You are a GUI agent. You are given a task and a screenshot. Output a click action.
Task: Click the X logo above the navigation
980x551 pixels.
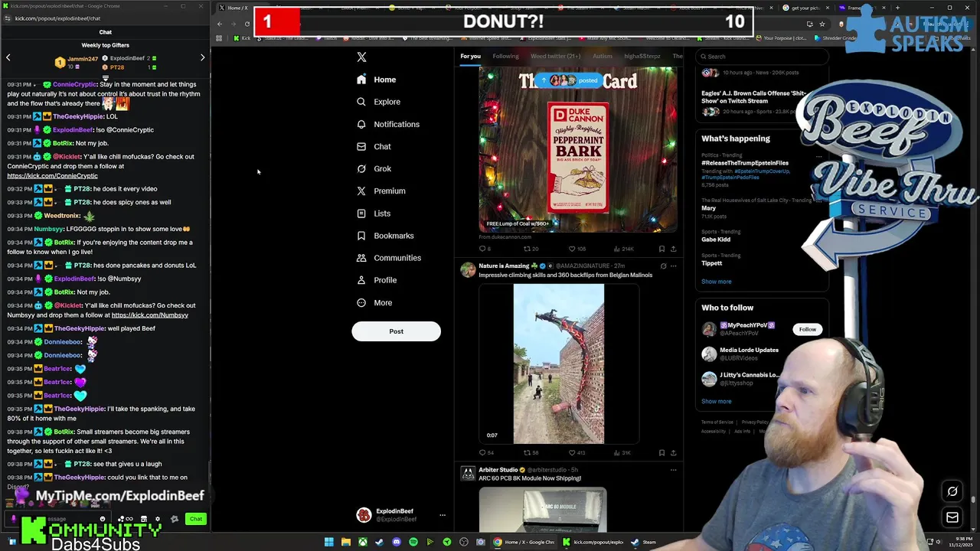[x=361, y=57]
